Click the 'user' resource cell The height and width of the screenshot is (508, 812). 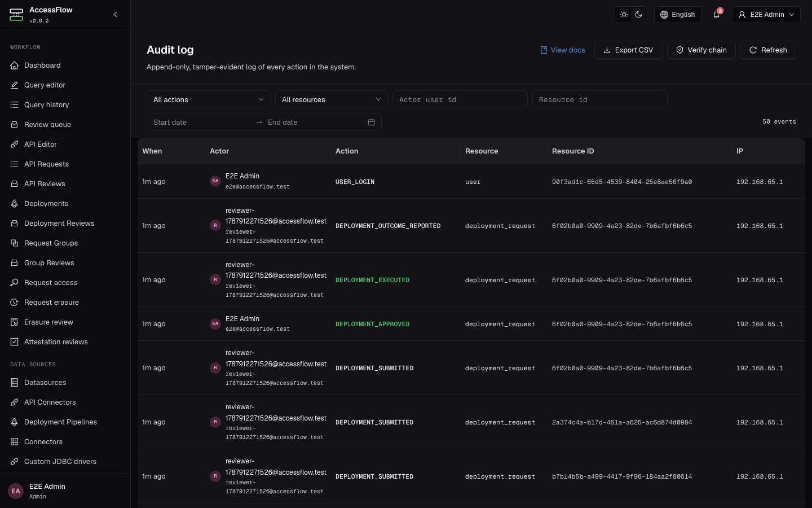click(473, 182)
